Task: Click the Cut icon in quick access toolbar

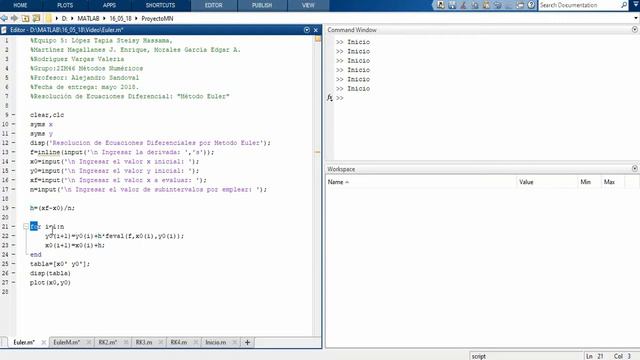Action: point(463,5)
